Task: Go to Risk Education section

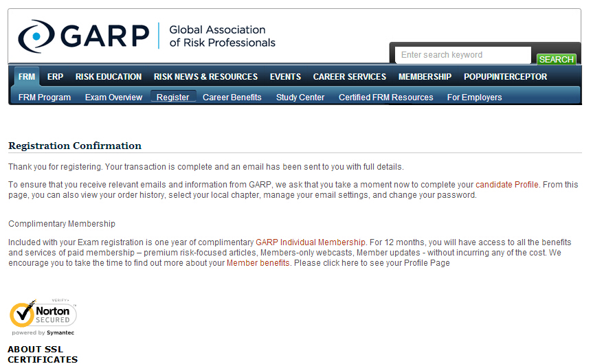Action: click(x=109, y=77)
